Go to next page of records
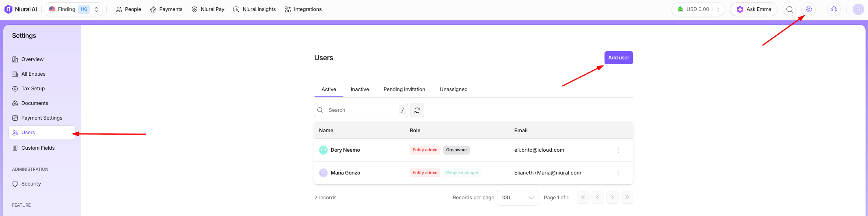Image resolution: width=868 pixels, height=216 pixels. click(x=612, y=198)
